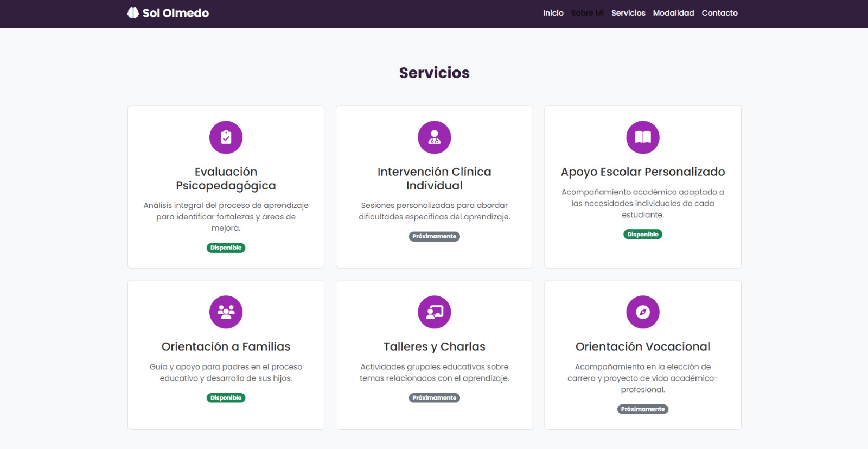Click the Orientación a Familias title

(226, 346)
